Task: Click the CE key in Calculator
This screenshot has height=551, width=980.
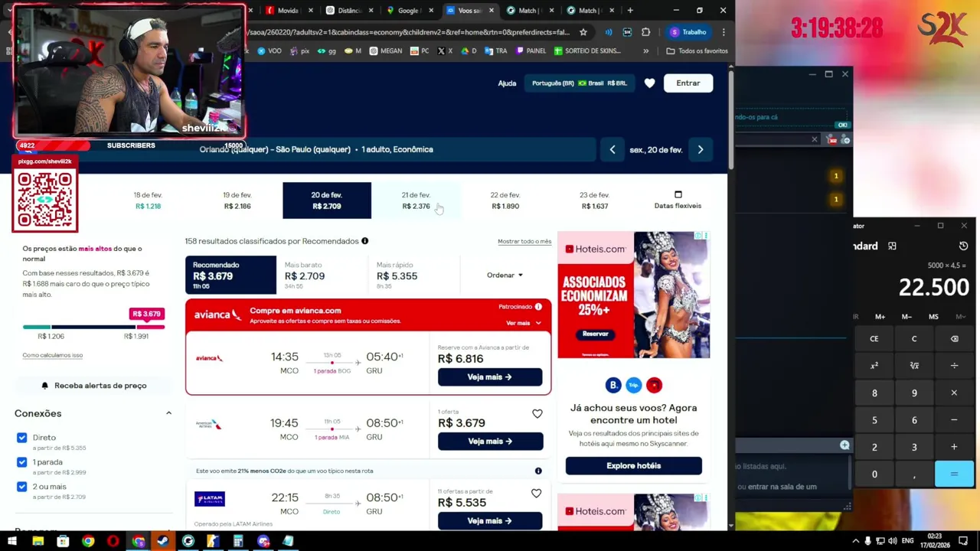Action: 874,338
